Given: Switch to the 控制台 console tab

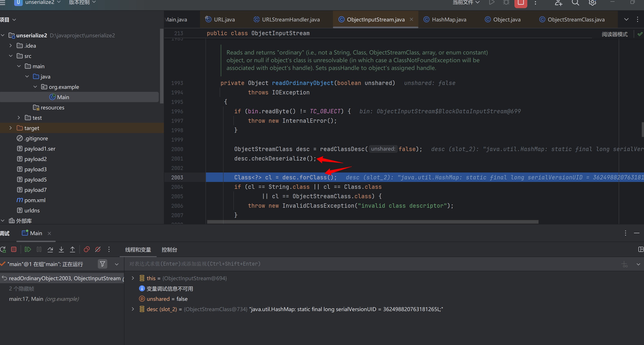Looking at the screenshot, I should 169,250.
